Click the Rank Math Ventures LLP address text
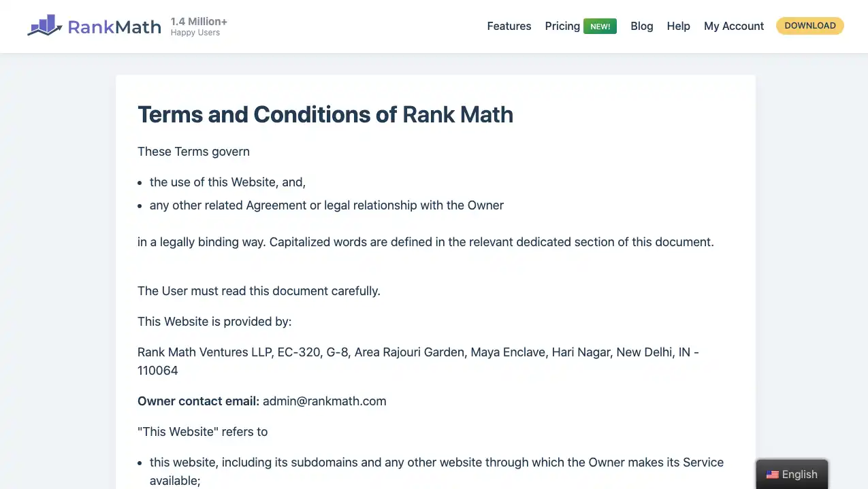This screenshot has height=489, width=868. (x=418, y=361)
